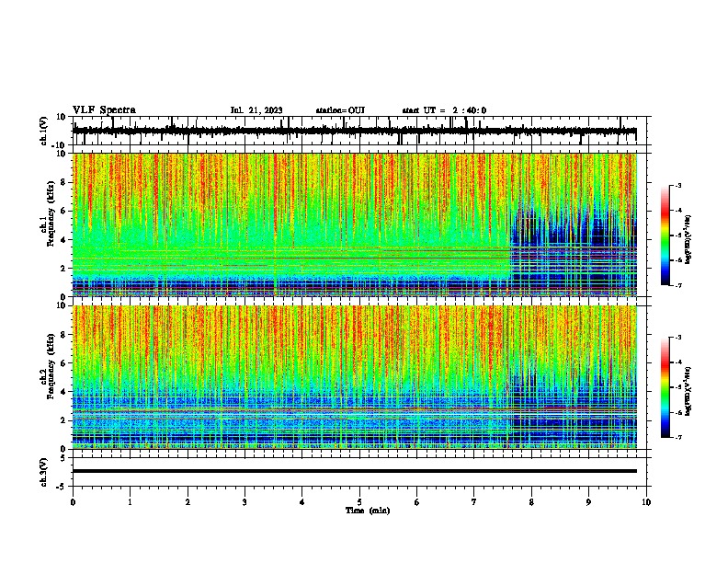
Task: Click time axis tick label "0"
Action: click(x=73, y=502)
